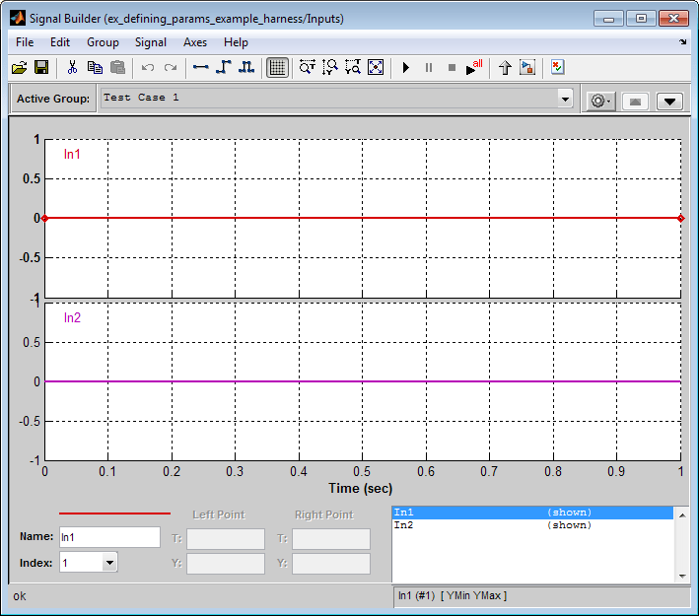699x616 pixels.
Task: Stop the simulation
Action: (452, 68)
